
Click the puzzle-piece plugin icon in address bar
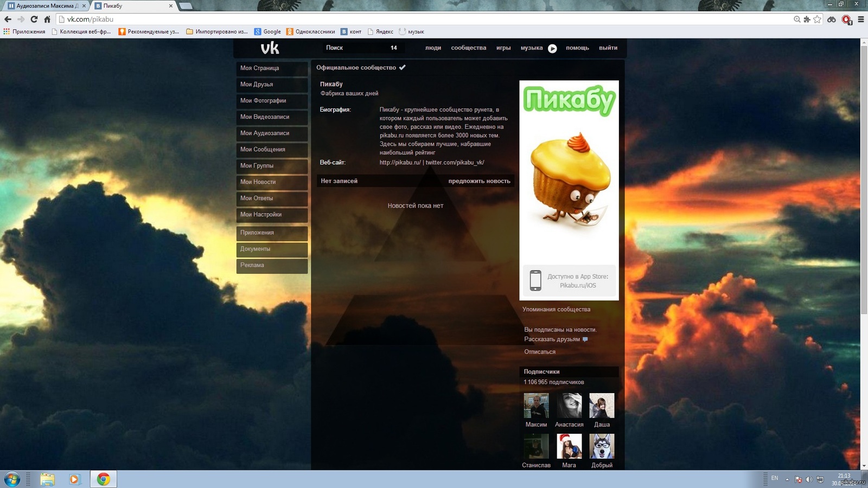807,19
